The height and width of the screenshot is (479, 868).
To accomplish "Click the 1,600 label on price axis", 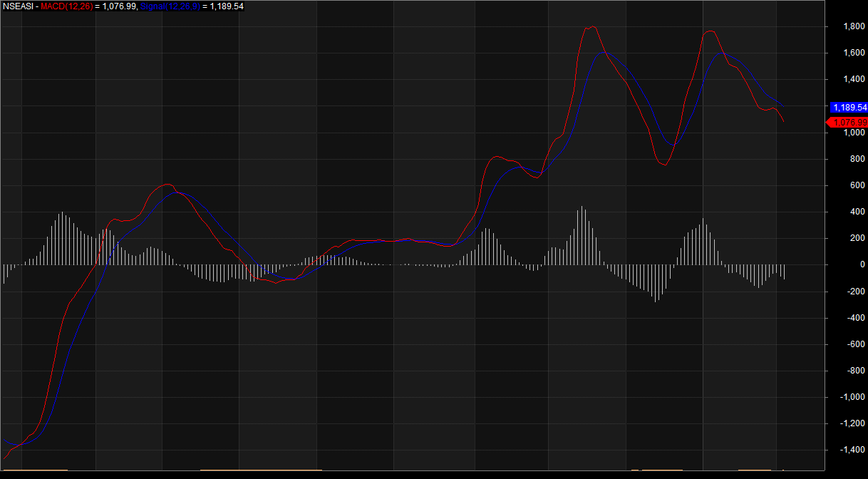I will pyautogui.click(x=854, y=53).
